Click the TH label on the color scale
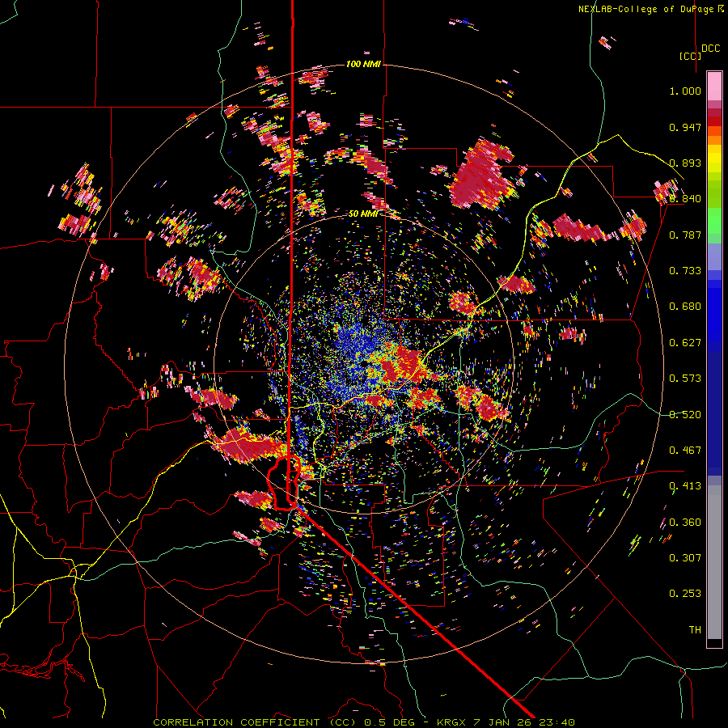 (695, 630)
